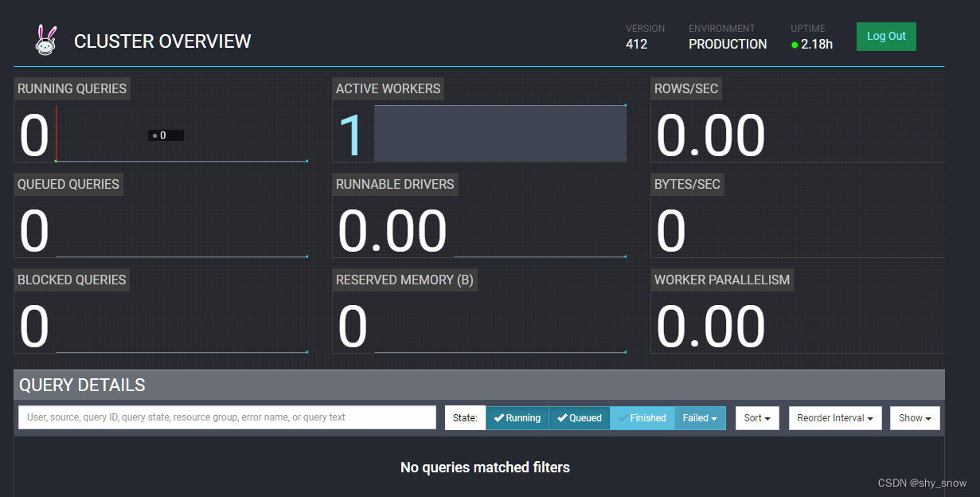Image resolution: width=980 pixels, height=497 pixels.
Task: Click the UPTIME header label
Action: pos(807,29)
